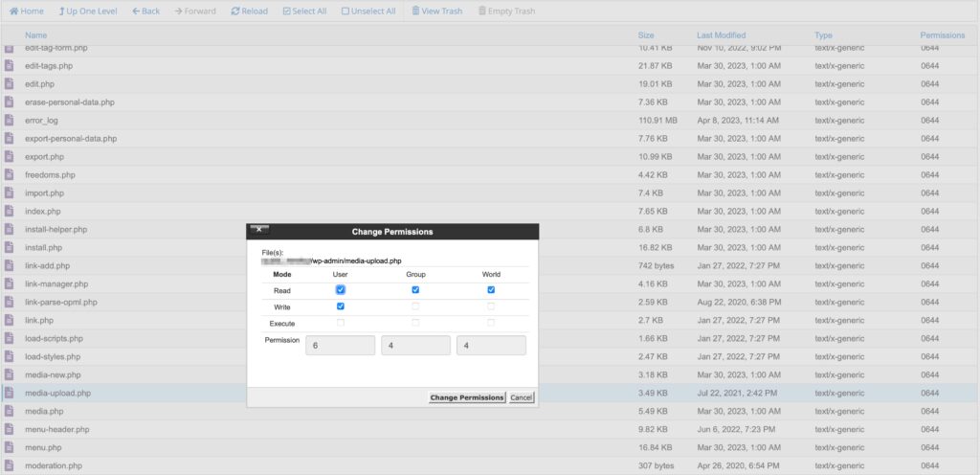The width and height of the screenshot is (980, 475).
Task: Click the Home toolbar icon
Action: click(26, 11)
